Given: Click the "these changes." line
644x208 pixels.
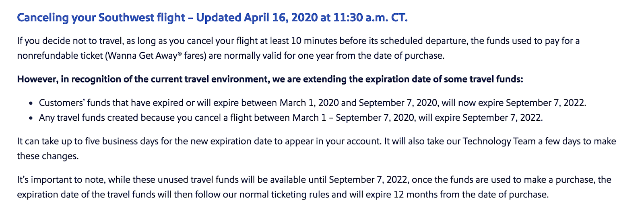Looking at the screenshot, I should coord(48,156).
